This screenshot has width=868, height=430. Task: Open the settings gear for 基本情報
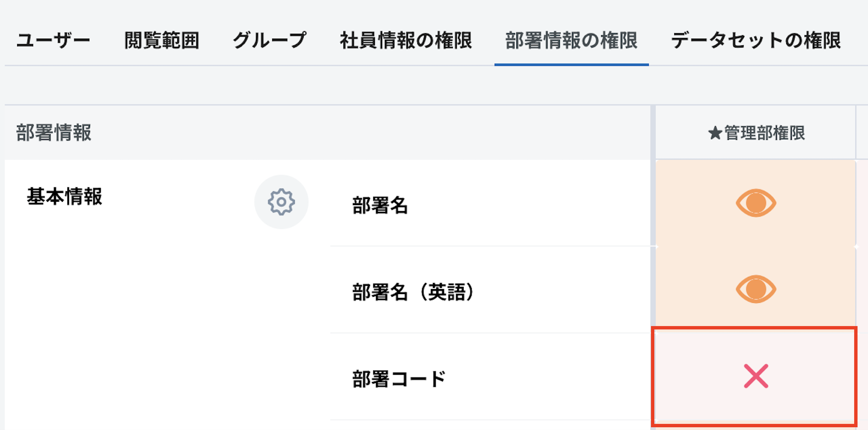(x=281, y=202)
